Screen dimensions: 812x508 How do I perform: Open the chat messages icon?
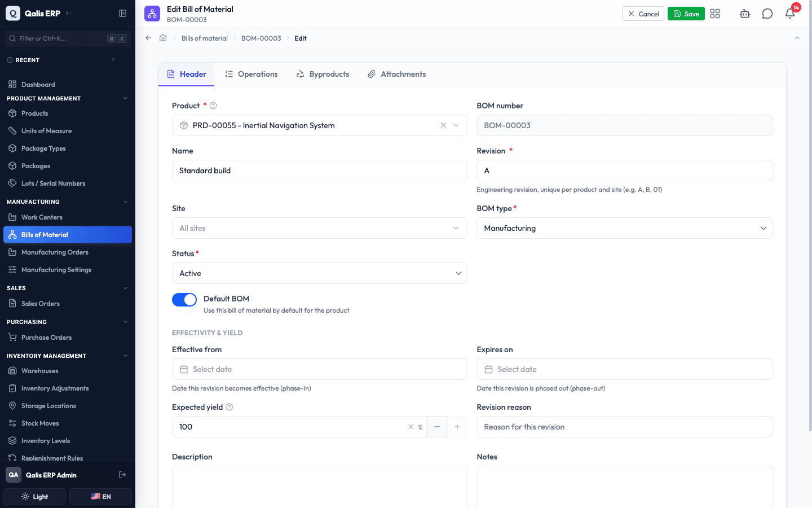click(767, 14)
